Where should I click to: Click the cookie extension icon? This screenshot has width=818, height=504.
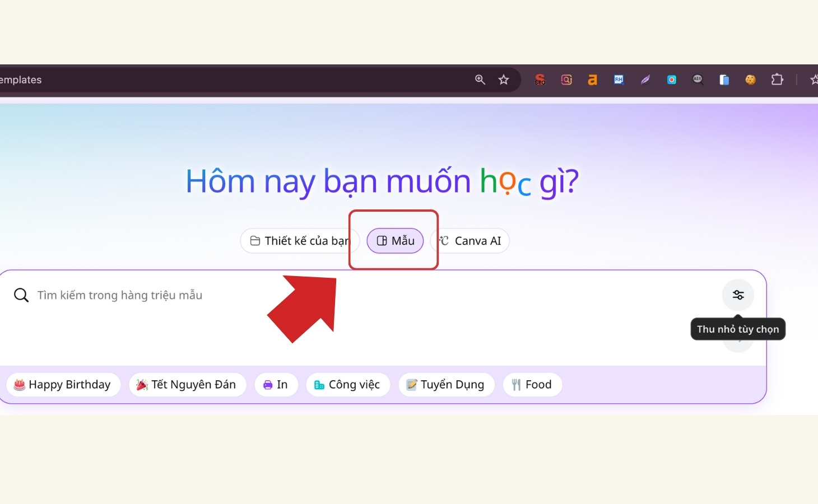point(750,80)
